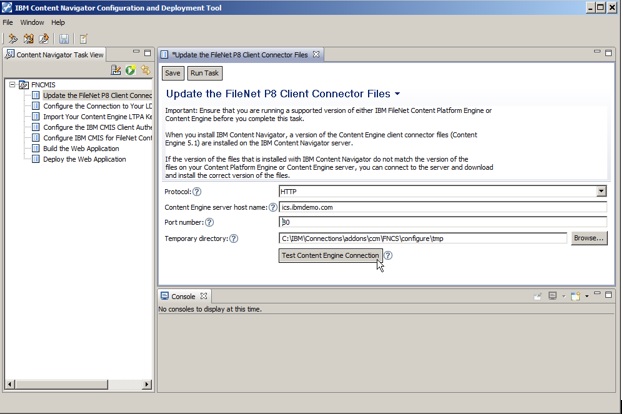
Task: Open the File menu
Action: point(8,22)
